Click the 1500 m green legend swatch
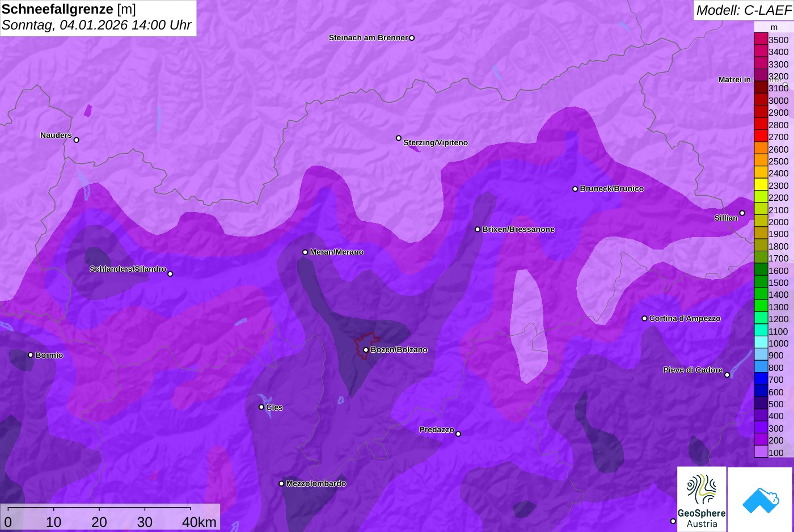This screenshot has height=532, width=794. pyautogui.click(x=761, y=282)
